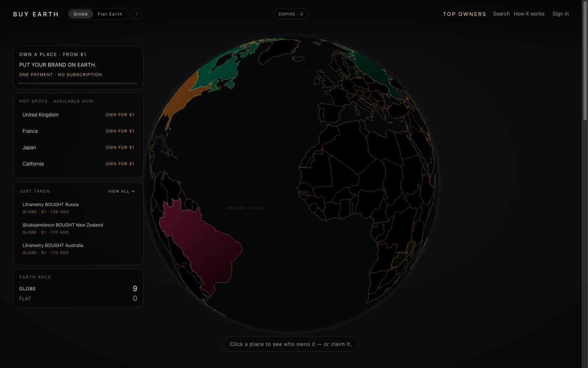This screenshot has width=588, height=368.
Task: Click the Globe race count row
Action: tap(78, 289)
